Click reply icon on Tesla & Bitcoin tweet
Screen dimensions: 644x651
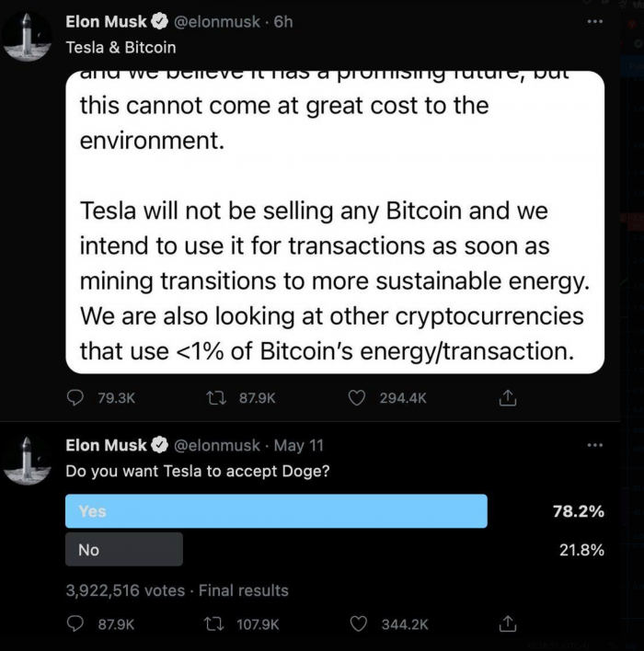[75, 398]
